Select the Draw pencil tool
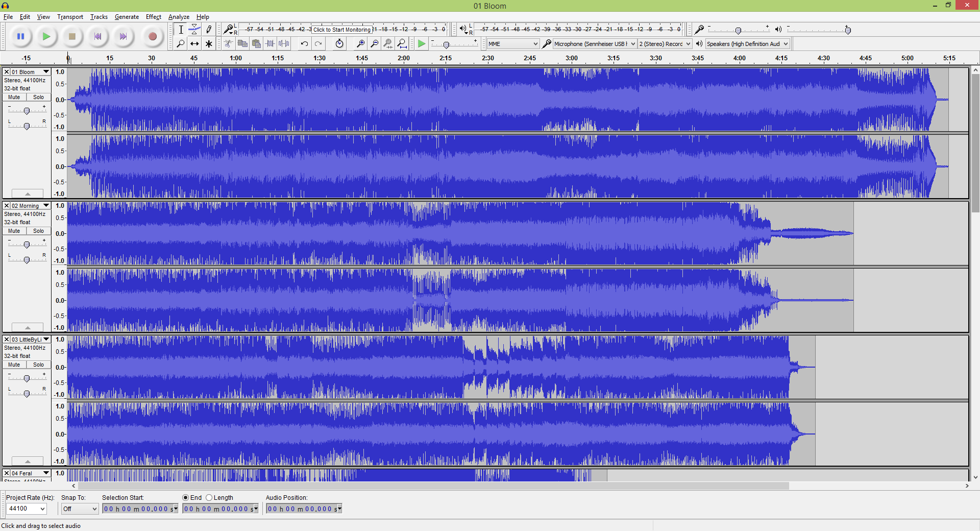The width and height of the screenshot is (980, 531). tap(208, 29)
